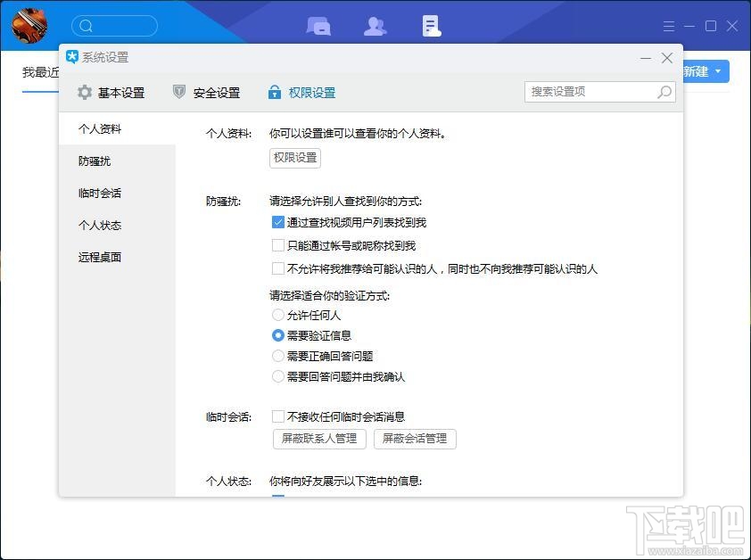The width and height of the screenshot is (751, 560).
Task: Open the Messages icon in top toolbar
Action: (x=318, y=25)
